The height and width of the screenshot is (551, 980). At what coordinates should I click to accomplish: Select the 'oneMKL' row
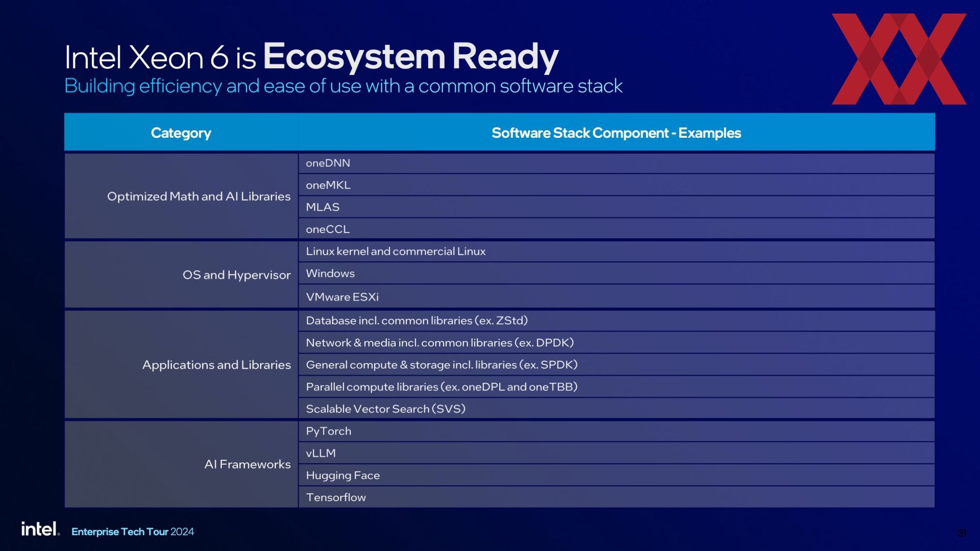coord(617,185)
